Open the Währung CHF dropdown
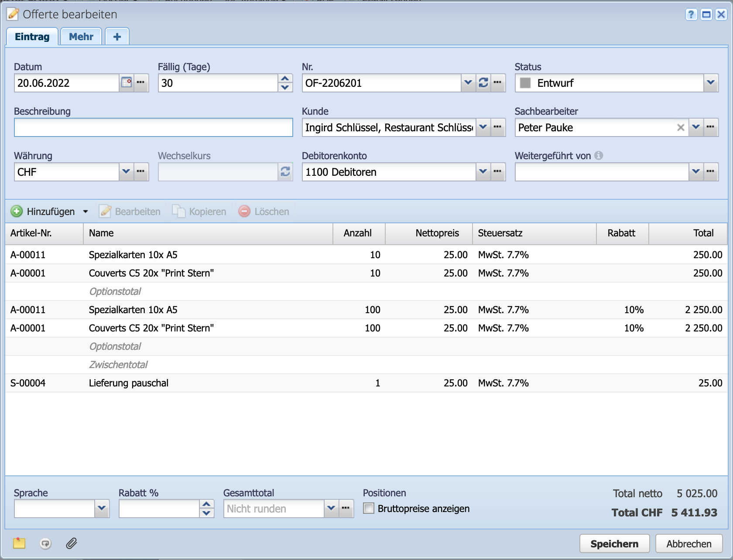 (126, 171)
